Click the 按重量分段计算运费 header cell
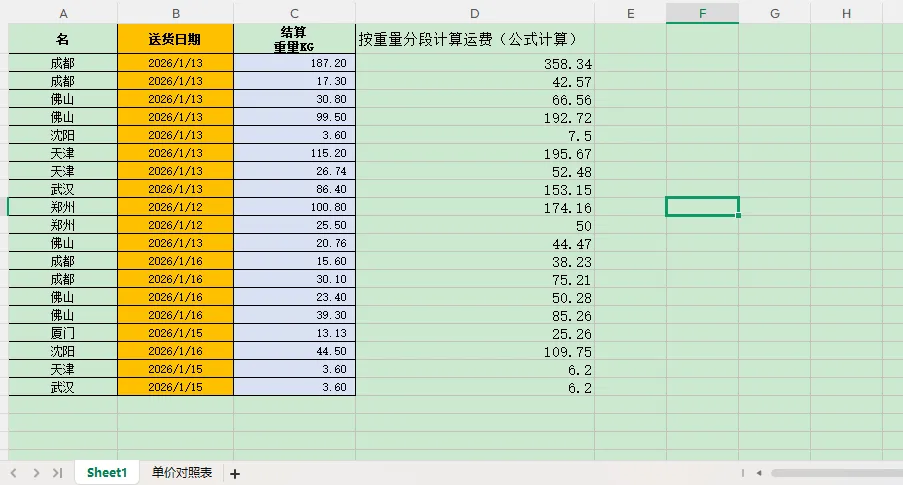 [x=475, y=39]
